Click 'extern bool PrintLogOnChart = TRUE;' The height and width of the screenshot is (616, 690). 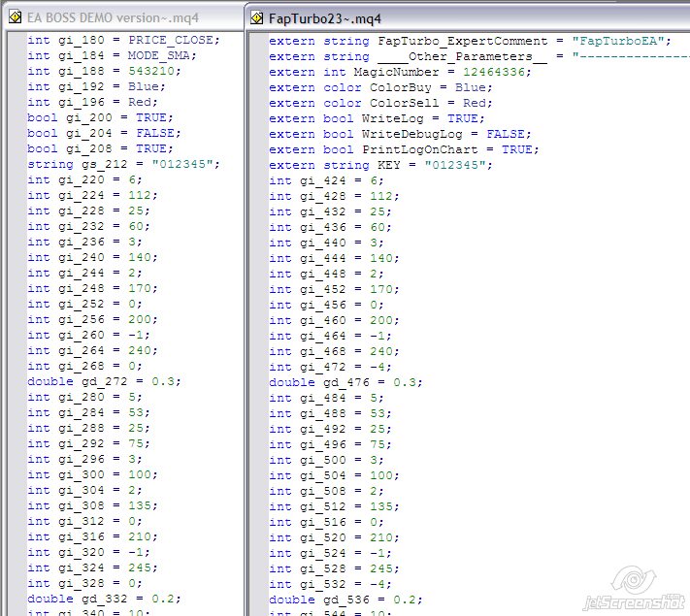point(404,149)
